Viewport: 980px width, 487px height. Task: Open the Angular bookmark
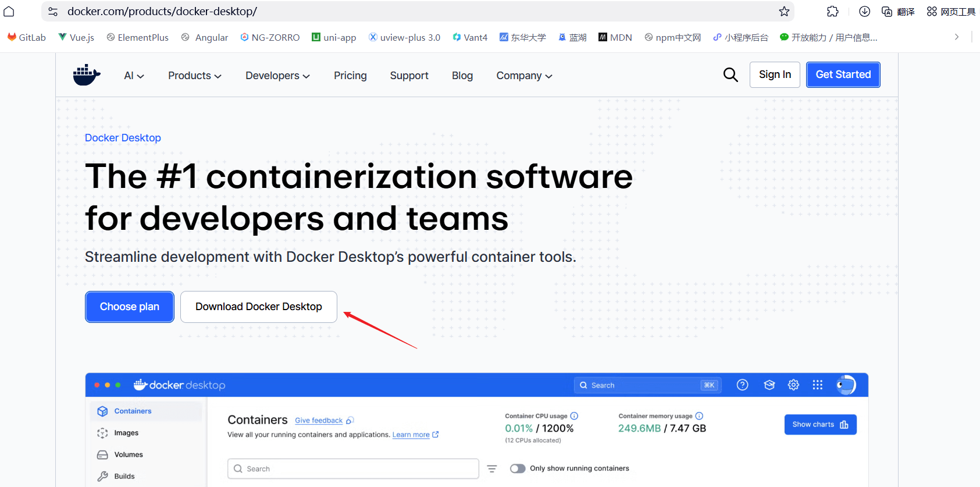(205, 37)
